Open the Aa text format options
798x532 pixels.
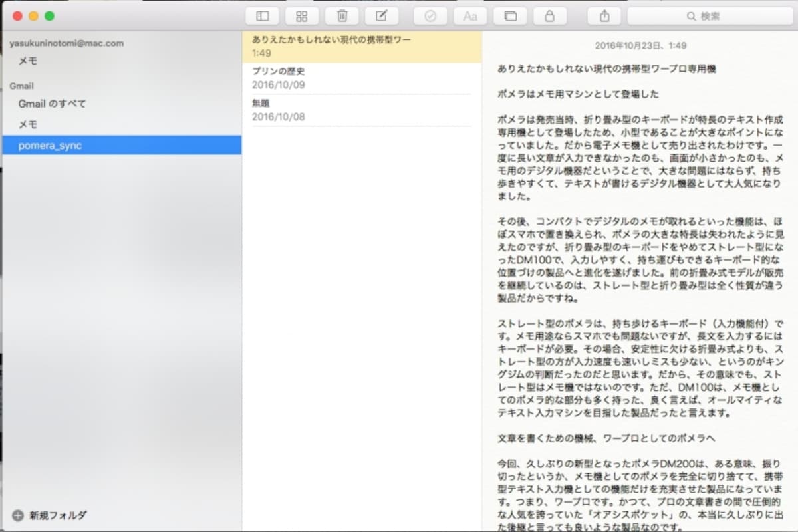point(470,16)
